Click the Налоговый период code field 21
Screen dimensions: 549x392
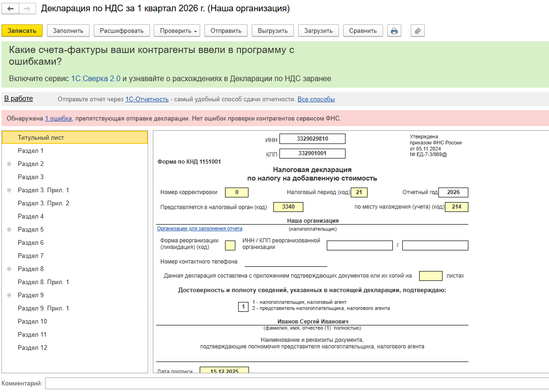(x=359, y=192)
